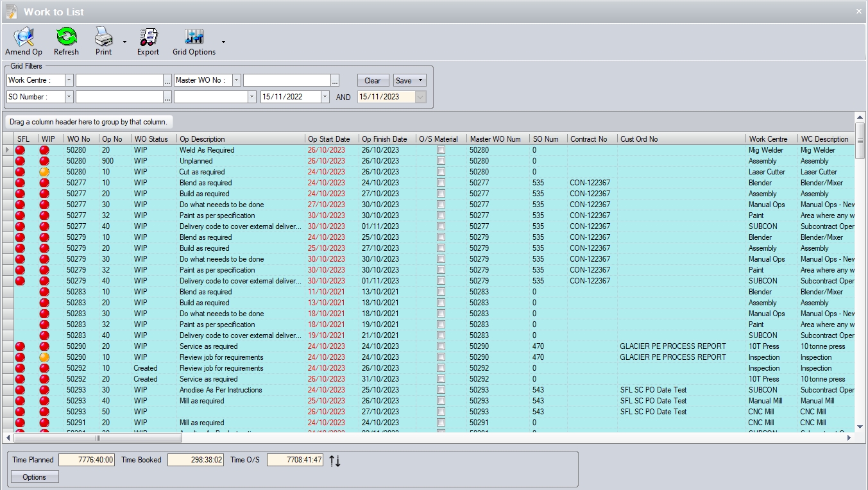Expand the Work Centre filter dropdown
Image resolution: width=868 pixels, height=490 pixels.
tap(69, 80)
